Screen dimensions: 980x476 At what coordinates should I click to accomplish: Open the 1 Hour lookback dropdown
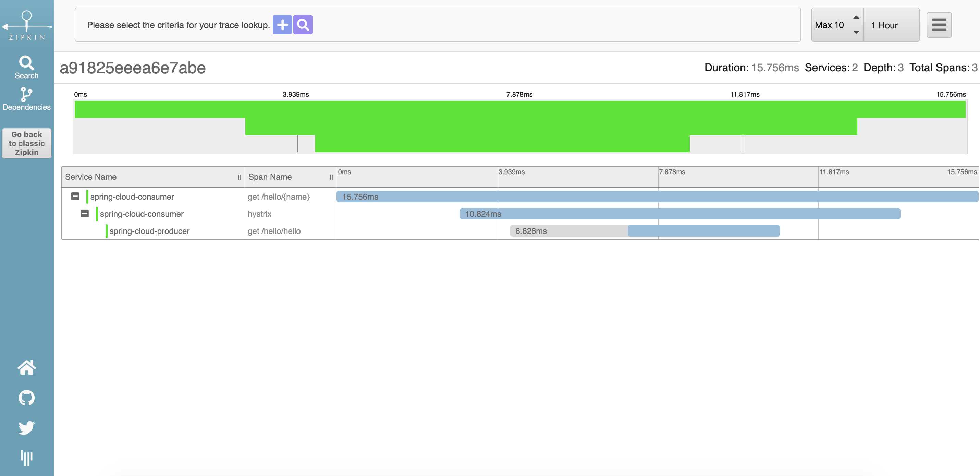(x=891, y=25)
